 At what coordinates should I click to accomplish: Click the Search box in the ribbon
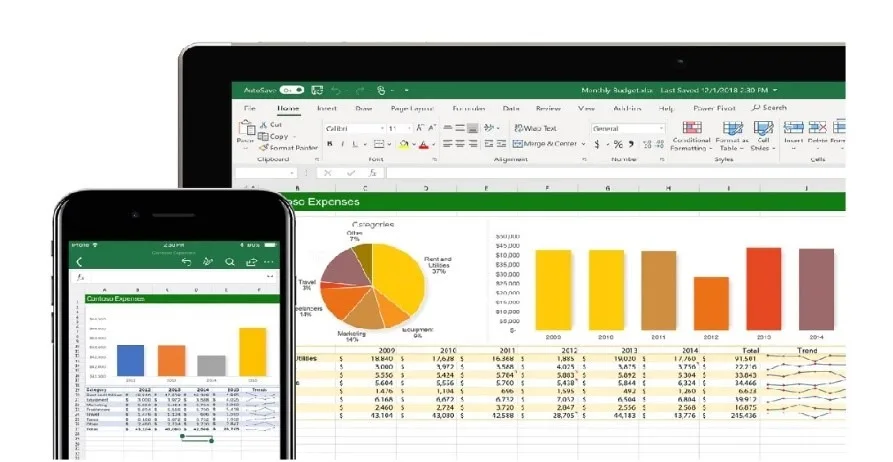[769, 108]
